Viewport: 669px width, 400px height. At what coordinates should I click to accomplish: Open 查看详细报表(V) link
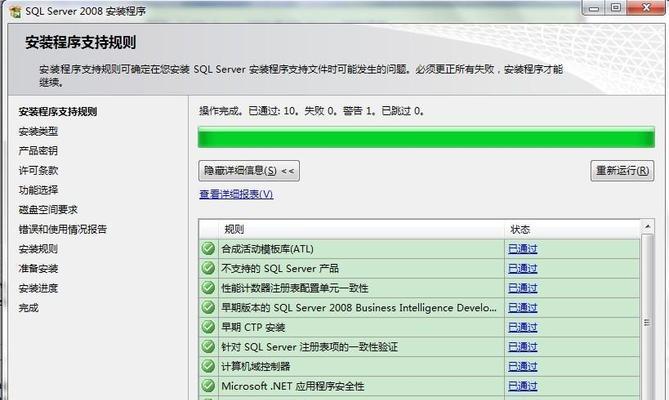pyautogui.click(x=236, y=194)
